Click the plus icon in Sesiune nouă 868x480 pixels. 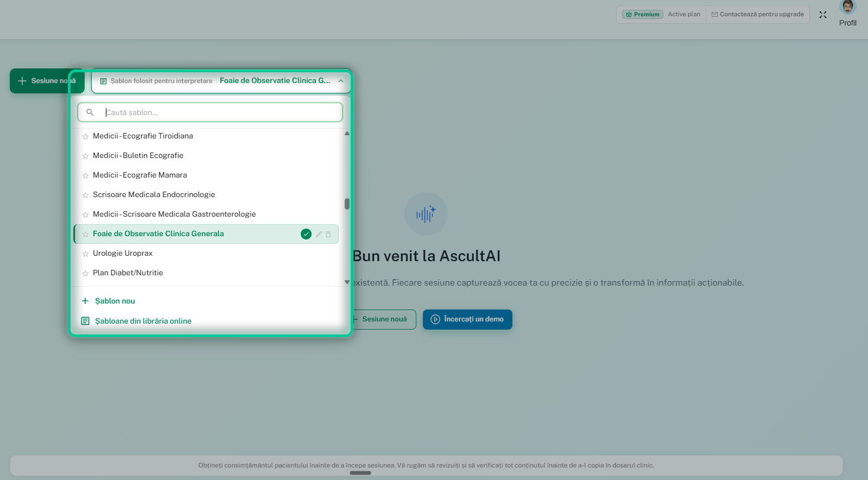coord(22,81)
